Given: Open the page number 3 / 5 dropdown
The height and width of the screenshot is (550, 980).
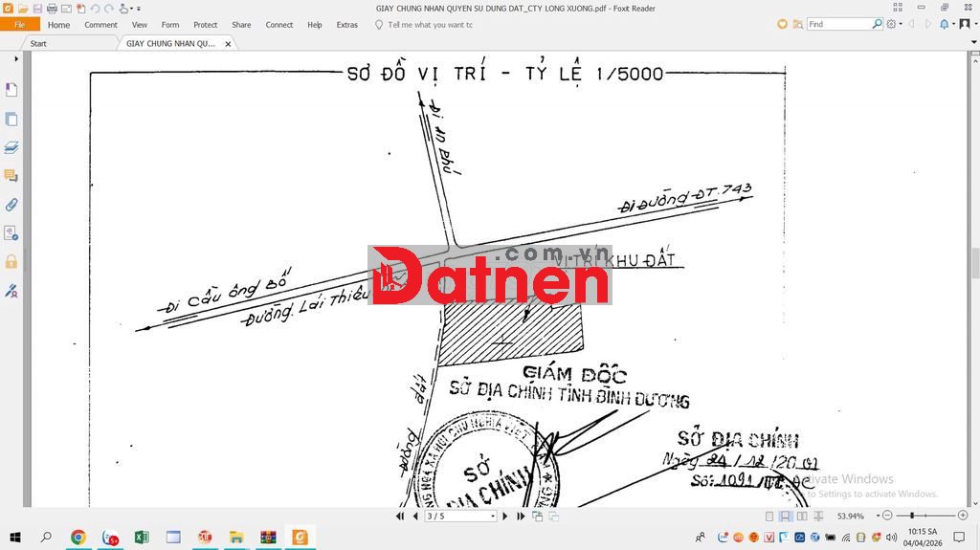Looking at the screenshot, I should point(493,517).
